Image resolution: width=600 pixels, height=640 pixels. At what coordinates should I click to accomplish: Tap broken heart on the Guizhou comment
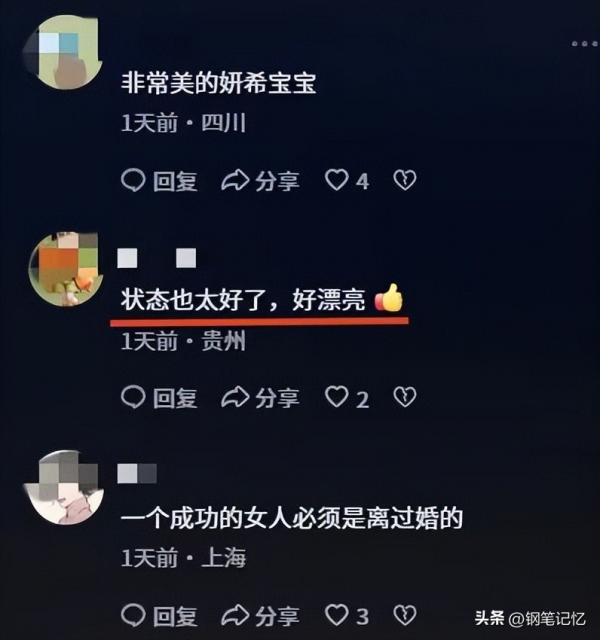(x=404, y=397)
